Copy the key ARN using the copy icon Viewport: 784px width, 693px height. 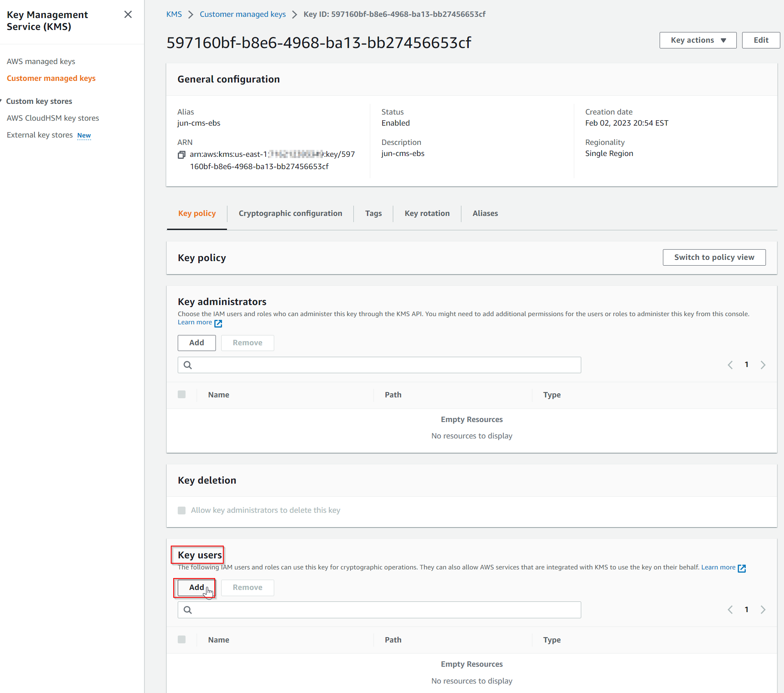tap(181, 155)
